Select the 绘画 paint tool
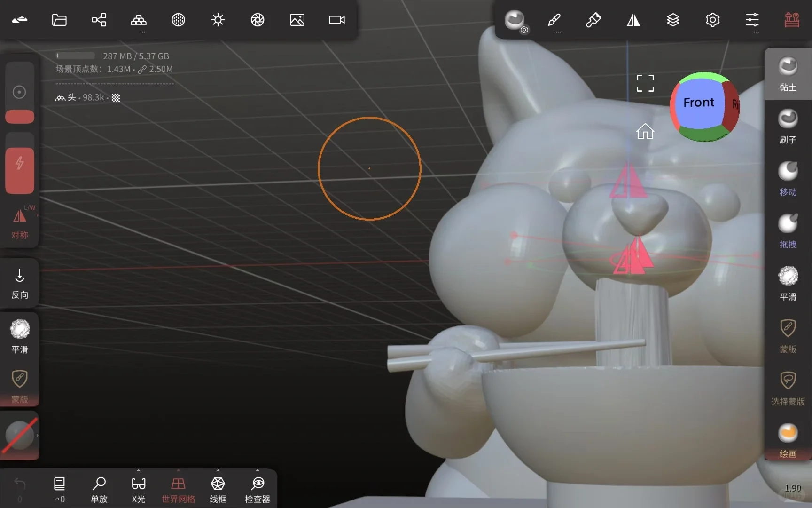The width and height of the screenshot is (812, 508). [788, 440]
